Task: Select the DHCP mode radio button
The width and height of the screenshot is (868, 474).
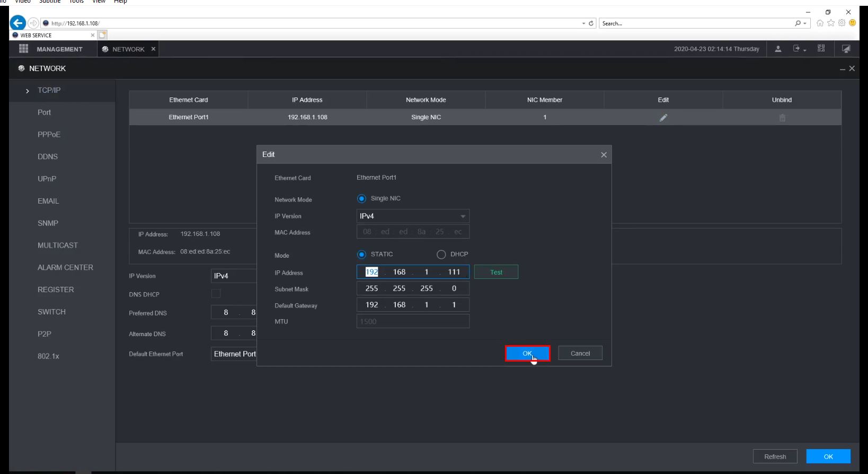Action: (x=441, y=254)
